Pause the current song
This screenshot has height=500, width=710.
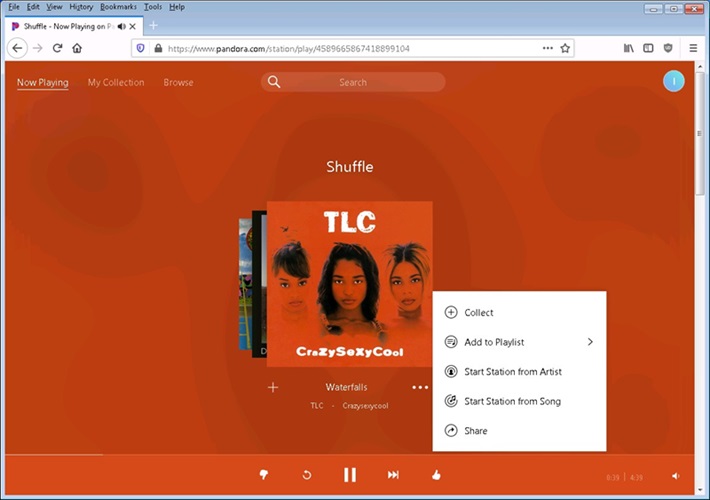350,475
